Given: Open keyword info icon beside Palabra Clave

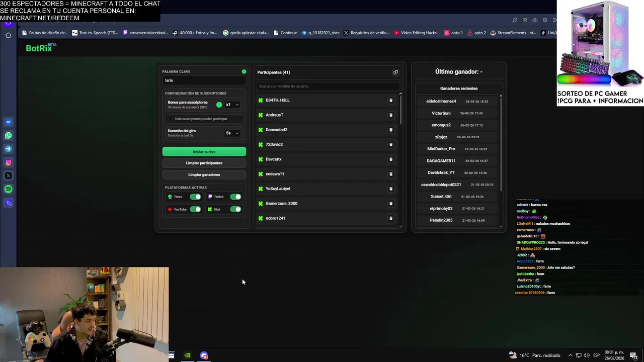Looking at the screenshot, I should click(244, 71).
